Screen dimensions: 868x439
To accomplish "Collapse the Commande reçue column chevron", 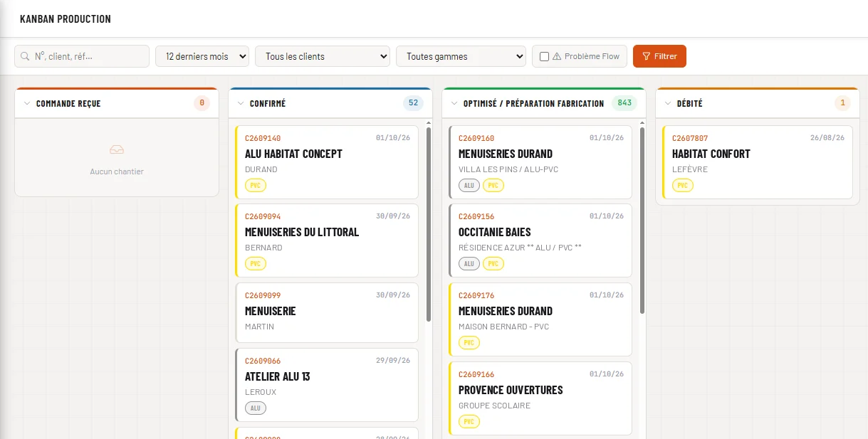I will coord(27,103).
